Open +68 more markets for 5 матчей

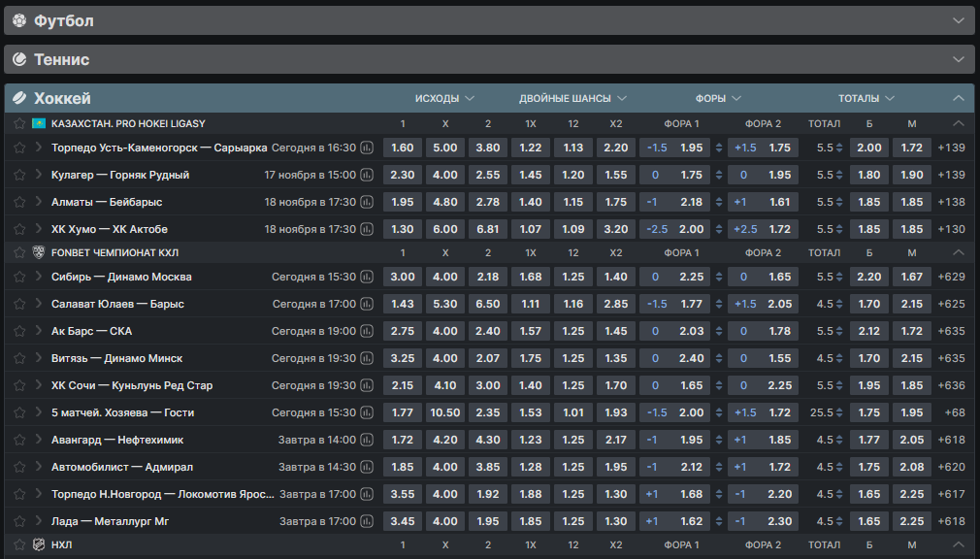tap(955, 412)
